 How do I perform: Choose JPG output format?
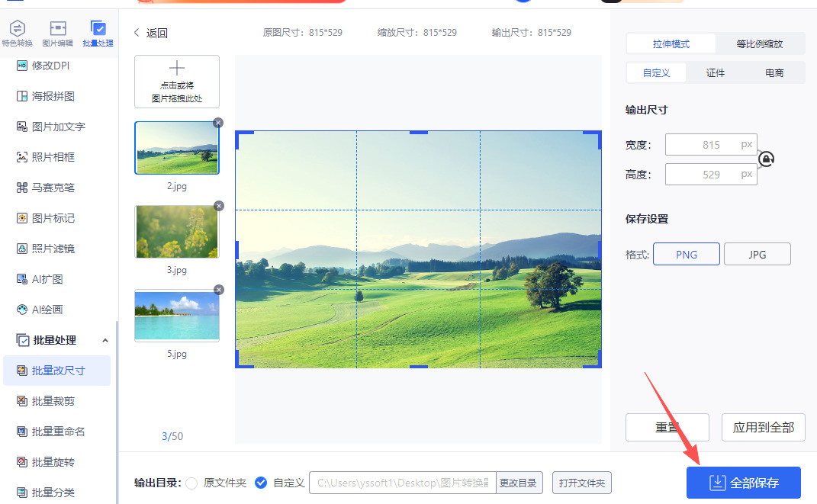(757, 254)
